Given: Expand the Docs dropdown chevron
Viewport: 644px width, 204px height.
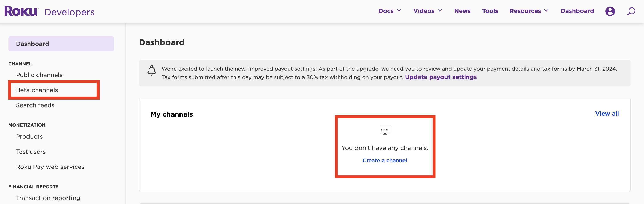Looking at the screenshot, I should click(x=399, y=11).
